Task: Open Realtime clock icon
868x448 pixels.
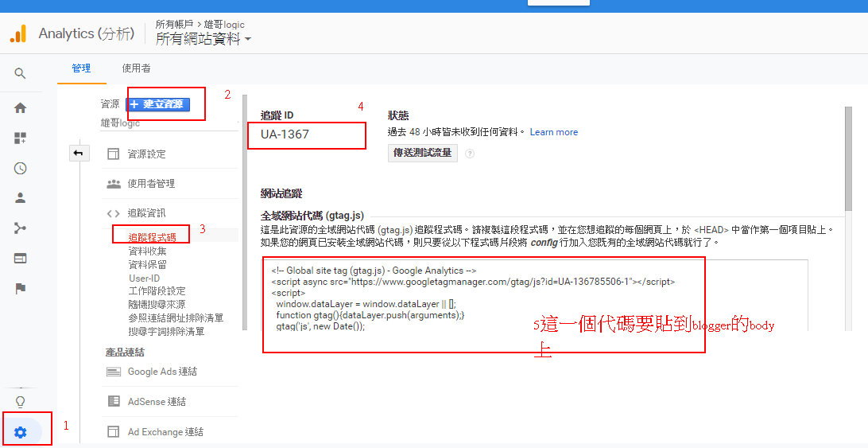Action: (20, 169)
